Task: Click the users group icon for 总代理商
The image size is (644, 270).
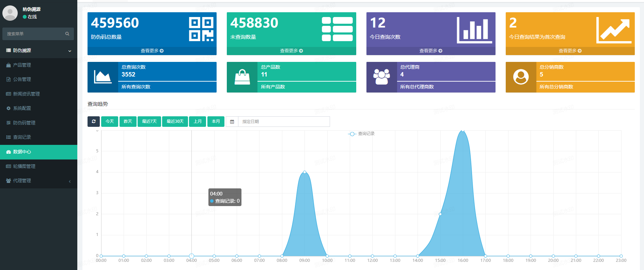Action: coord(381,77)
